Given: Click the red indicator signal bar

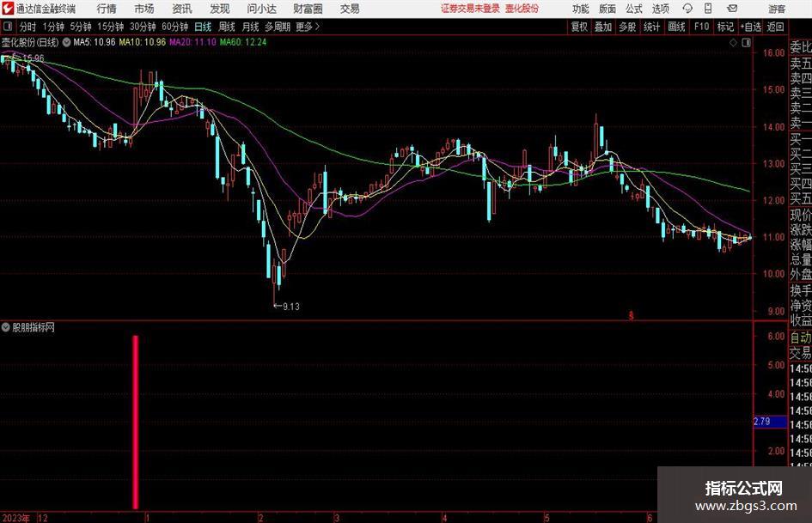Looking at the screenshot, I should point(136,422).
